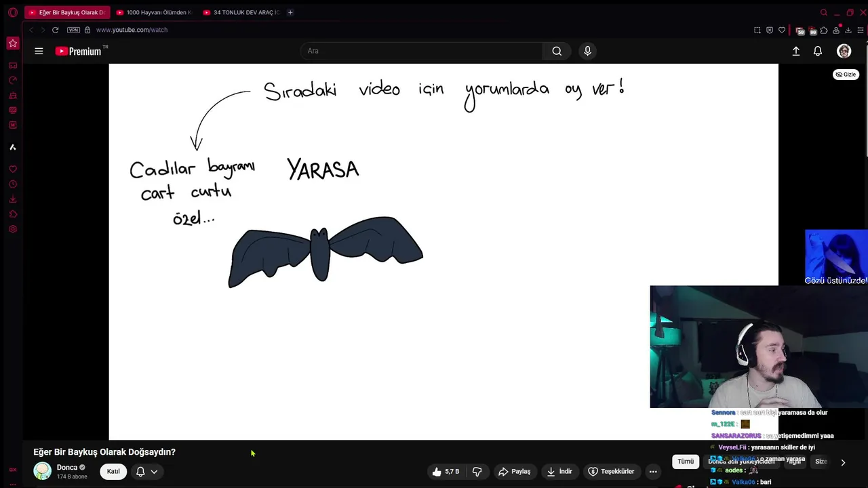Click the 'İndir' download button
This screenshot has width=868, height=488.
[559, 471]
